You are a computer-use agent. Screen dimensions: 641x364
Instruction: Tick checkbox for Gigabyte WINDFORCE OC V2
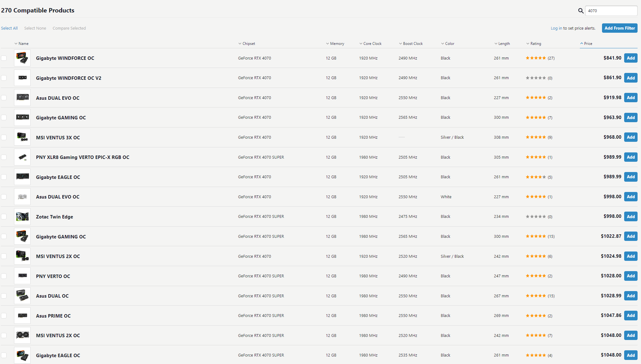(4, 78)
